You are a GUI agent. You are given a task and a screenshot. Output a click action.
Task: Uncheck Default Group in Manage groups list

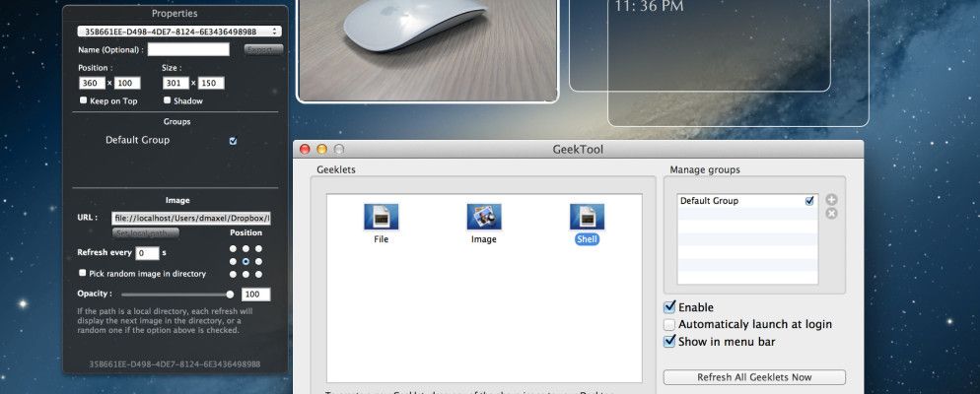tap(810, 201)
